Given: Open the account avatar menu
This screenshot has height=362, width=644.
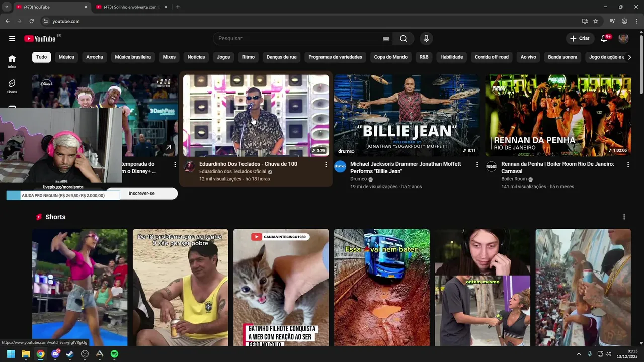Looking at the screenshot, I should (x=623, y=39).
